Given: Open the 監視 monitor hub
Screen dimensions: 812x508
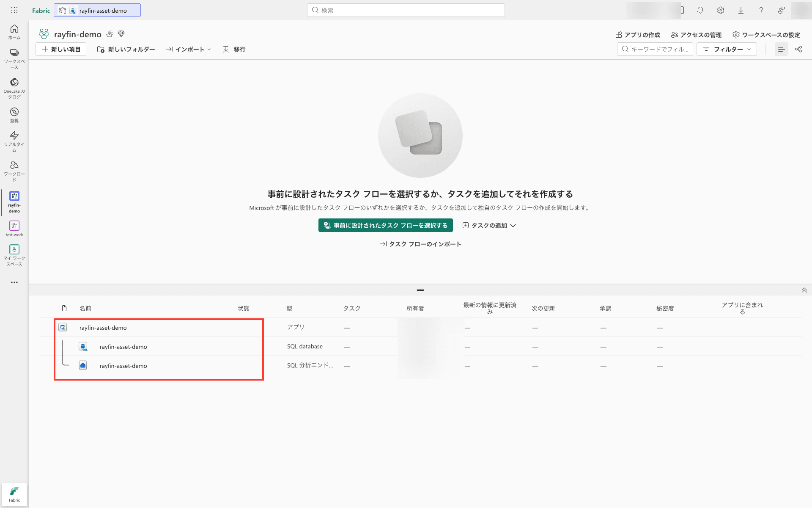Looking at the screenshot, I should [14, 115].
